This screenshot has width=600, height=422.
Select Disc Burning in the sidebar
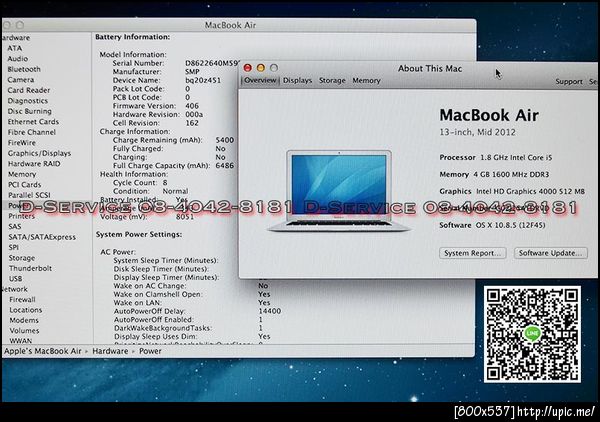29,111
